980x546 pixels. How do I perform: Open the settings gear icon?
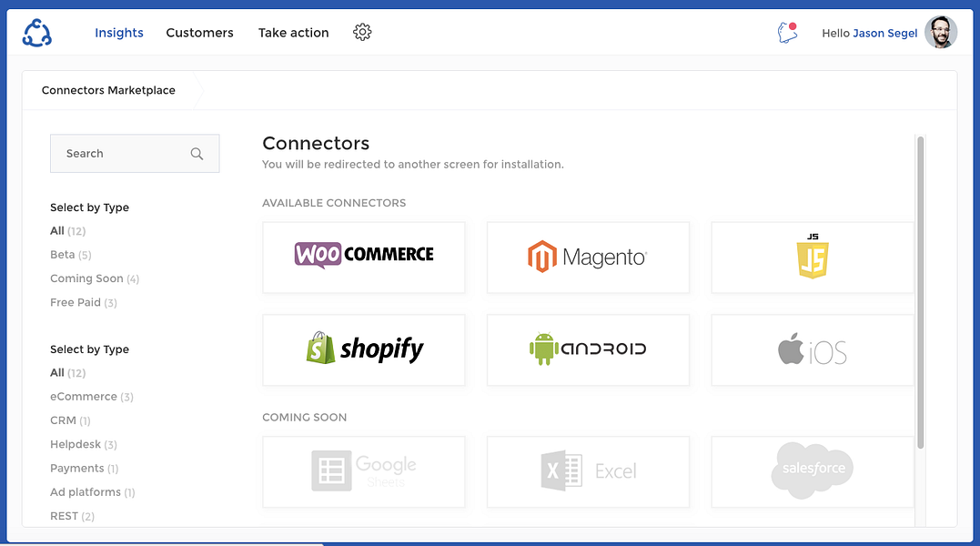(362, 32)
